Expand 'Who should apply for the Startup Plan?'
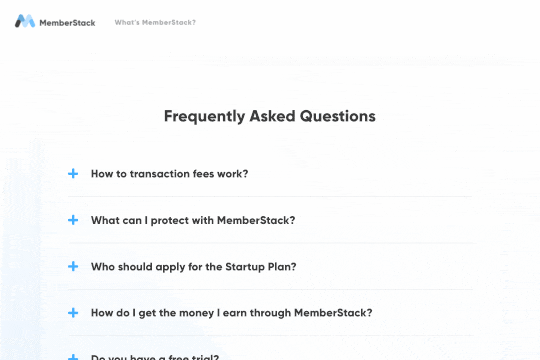The width and height of the screenshot is (540, 360). (x=194, y=267)
